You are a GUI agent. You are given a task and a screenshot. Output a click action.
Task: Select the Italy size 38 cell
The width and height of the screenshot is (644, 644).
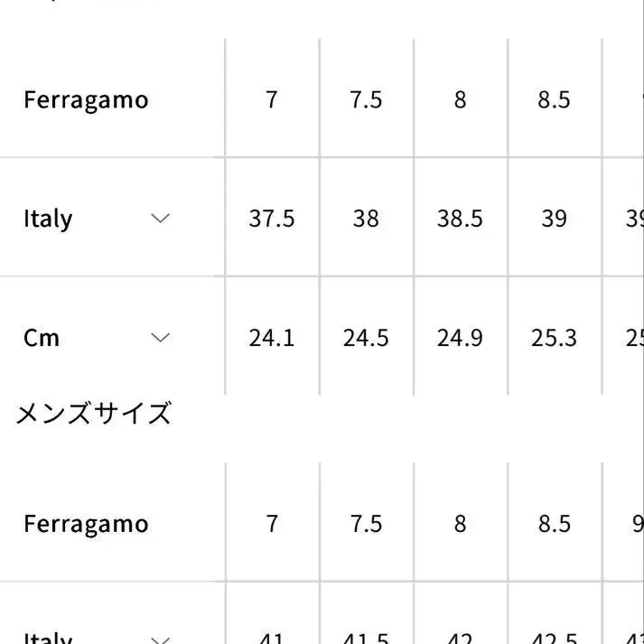point(366,219)
